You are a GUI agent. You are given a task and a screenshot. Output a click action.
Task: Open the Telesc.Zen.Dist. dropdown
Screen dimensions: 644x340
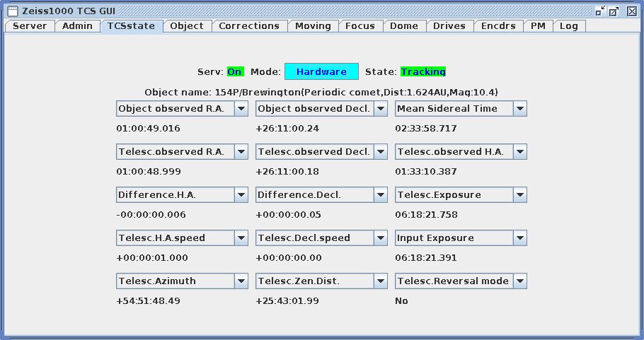(321, 281)
